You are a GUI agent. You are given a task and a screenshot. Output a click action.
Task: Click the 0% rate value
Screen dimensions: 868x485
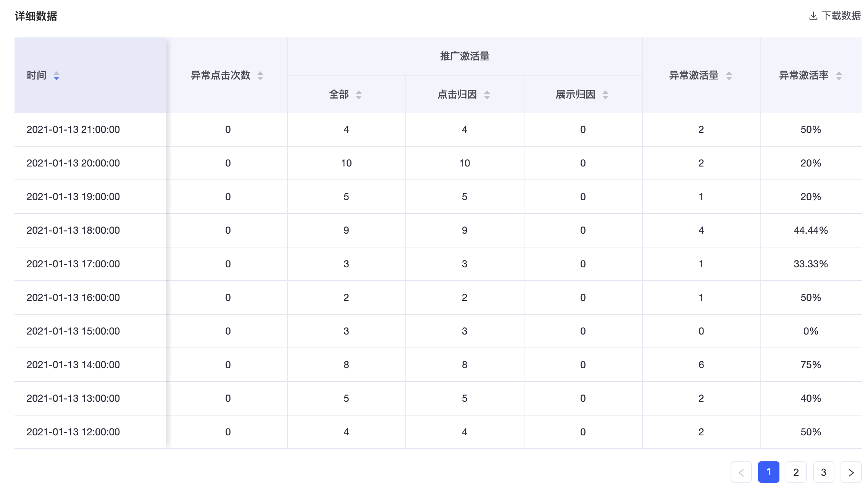click(x=811, y=331)
